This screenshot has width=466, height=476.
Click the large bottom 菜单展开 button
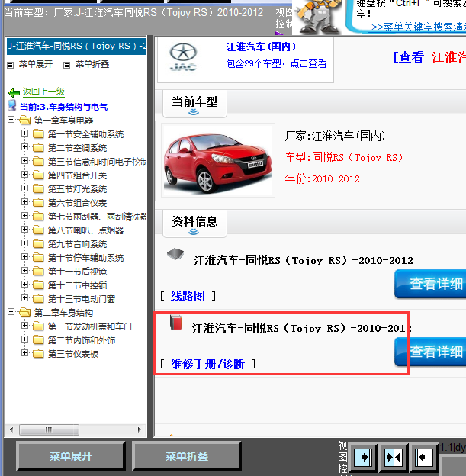71,455
